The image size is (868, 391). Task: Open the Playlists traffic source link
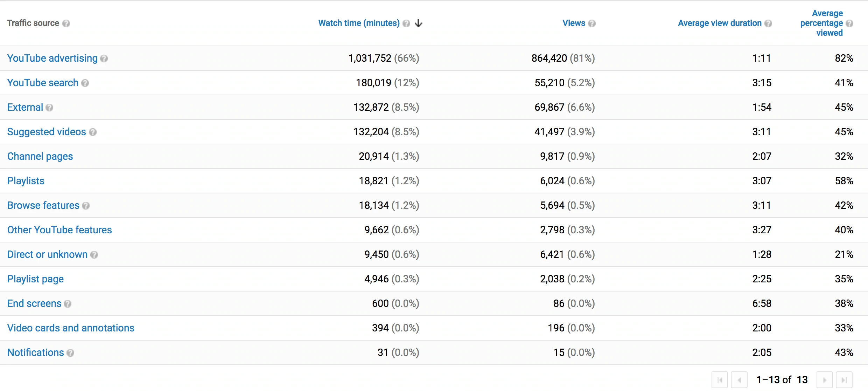26,181
